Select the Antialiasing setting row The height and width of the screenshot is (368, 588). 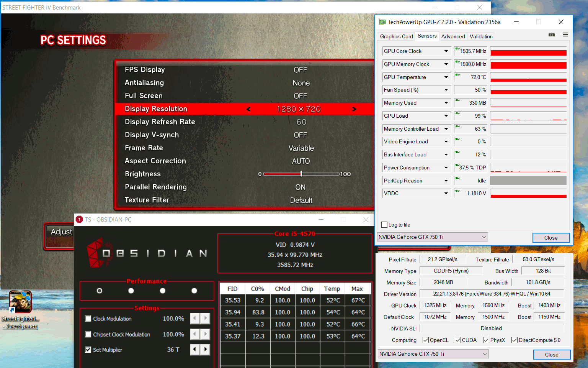[x=245, y=83]
